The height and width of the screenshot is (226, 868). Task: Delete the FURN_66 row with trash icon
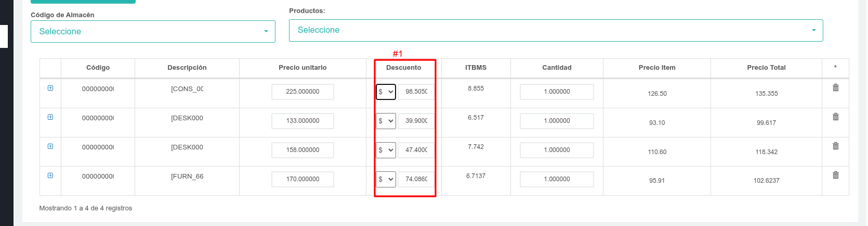(x=836, y=175)
